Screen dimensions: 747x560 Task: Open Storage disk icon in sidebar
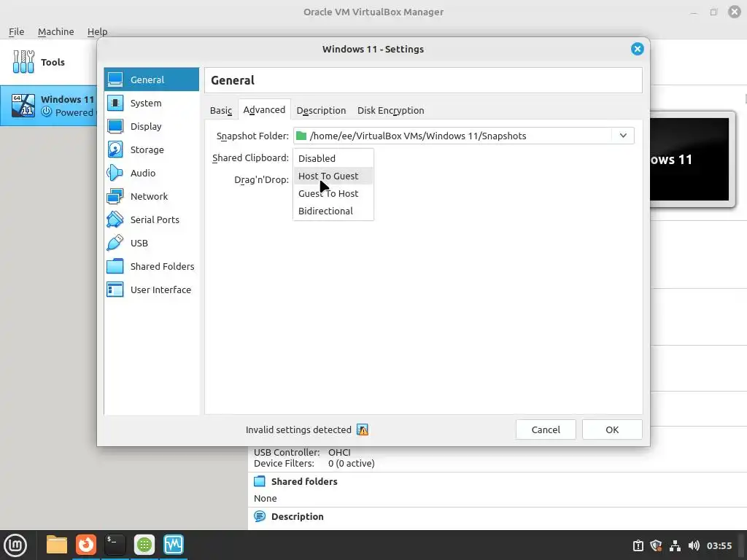(115, 149)
